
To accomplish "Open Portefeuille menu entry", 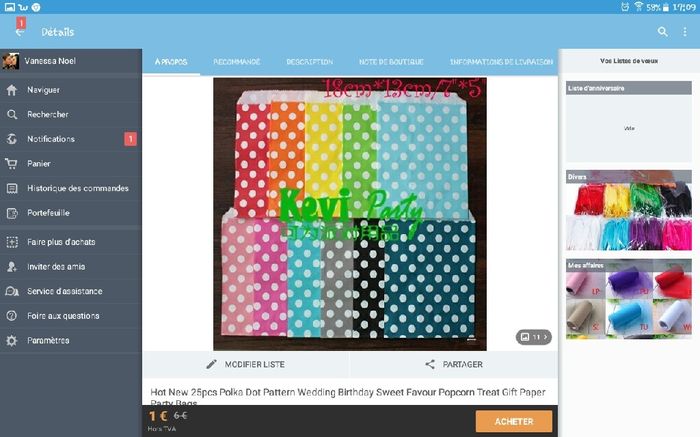I will 71,213.
